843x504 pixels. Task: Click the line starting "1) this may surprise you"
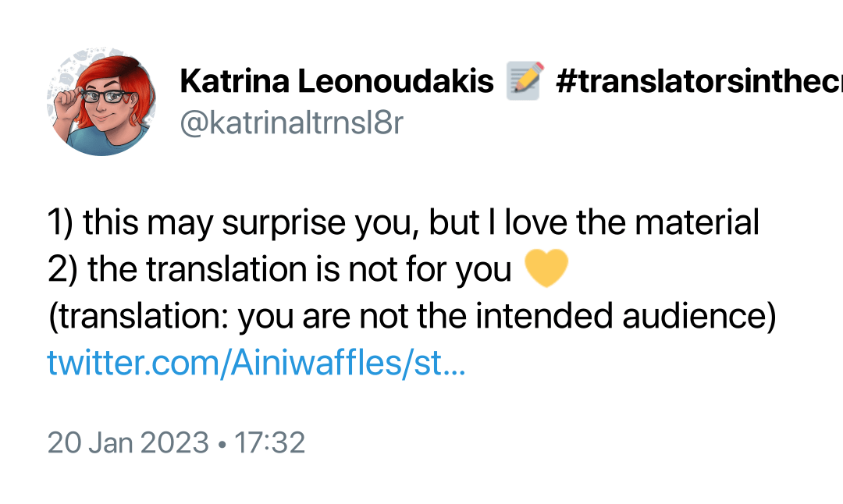pyautogui.click(x=404, y=222)
